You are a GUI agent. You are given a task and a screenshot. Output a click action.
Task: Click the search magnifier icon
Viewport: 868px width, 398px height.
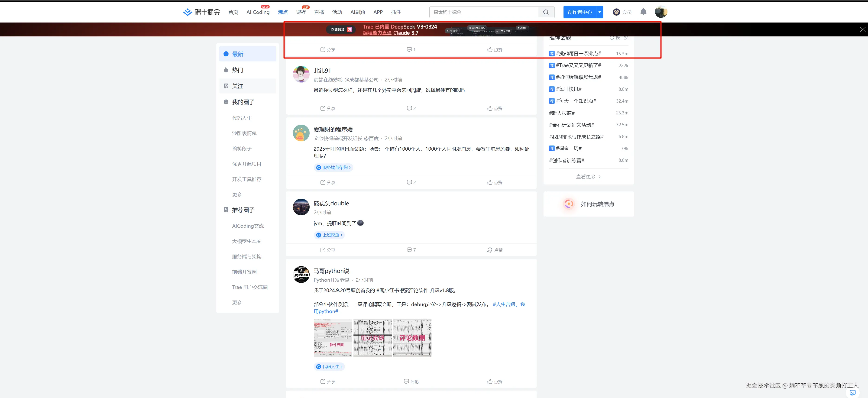coord(546,12)
